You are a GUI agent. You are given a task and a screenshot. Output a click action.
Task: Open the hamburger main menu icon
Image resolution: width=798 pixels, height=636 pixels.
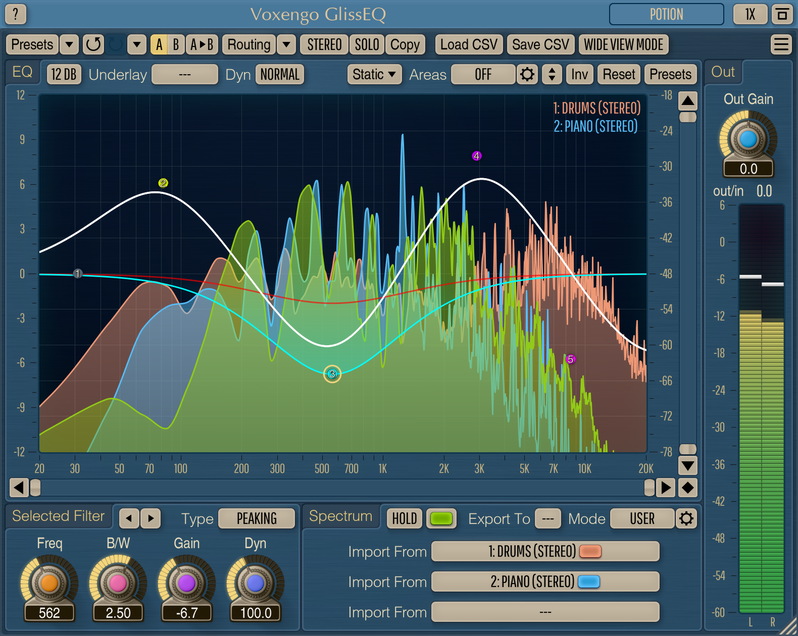tap(781, 45)
